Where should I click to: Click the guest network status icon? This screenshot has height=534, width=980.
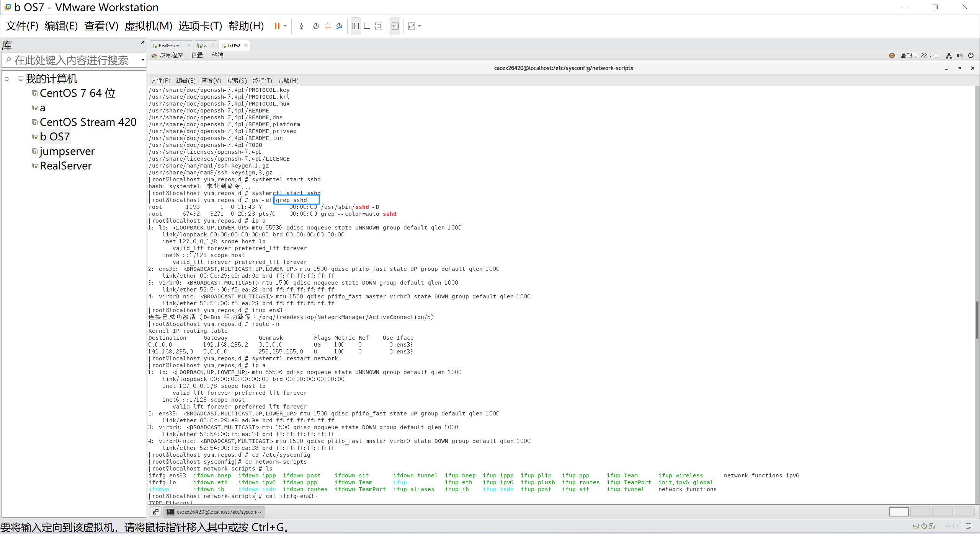click(x=949, y=55)
